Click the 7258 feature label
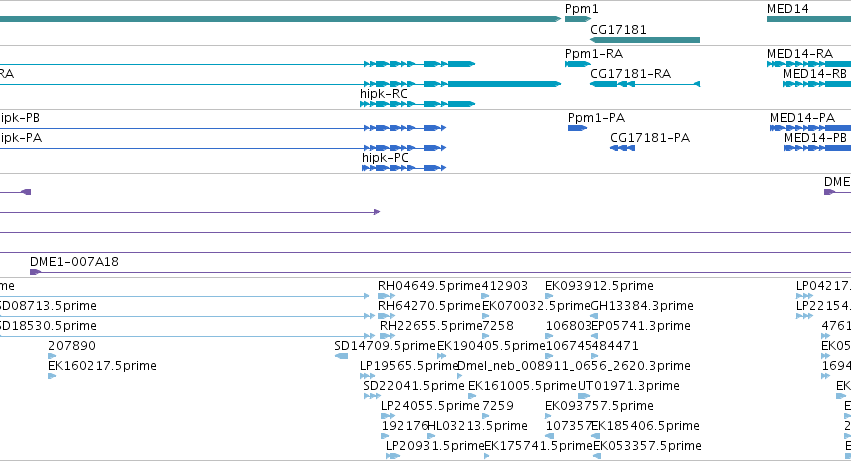The width and height of the screenshot is (851, 461). coord(497,326)
